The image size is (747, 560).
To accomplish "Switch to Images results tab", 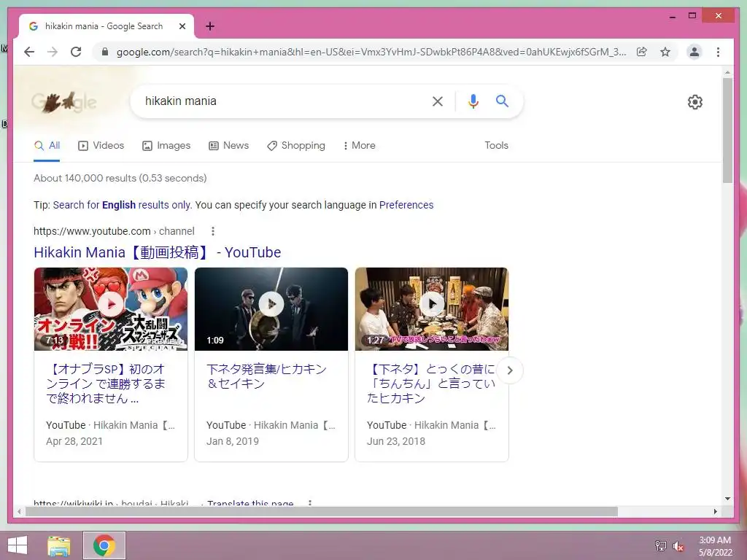I will coord(166,145).
